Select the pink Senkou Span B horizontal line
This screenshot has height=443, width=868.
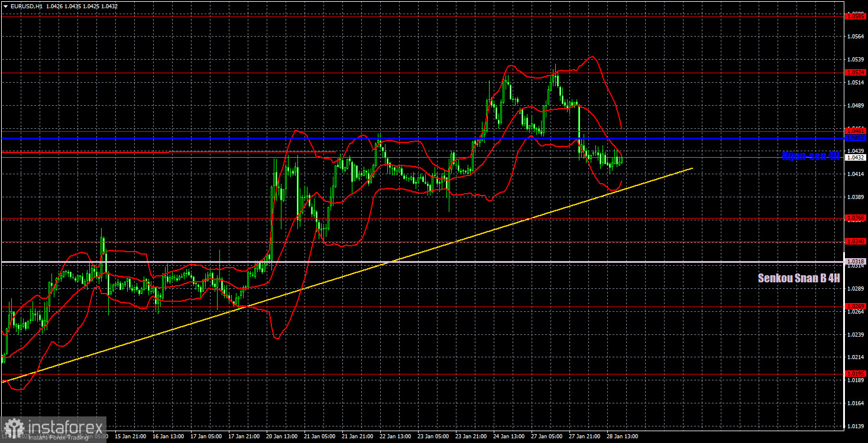pos(422,262)
